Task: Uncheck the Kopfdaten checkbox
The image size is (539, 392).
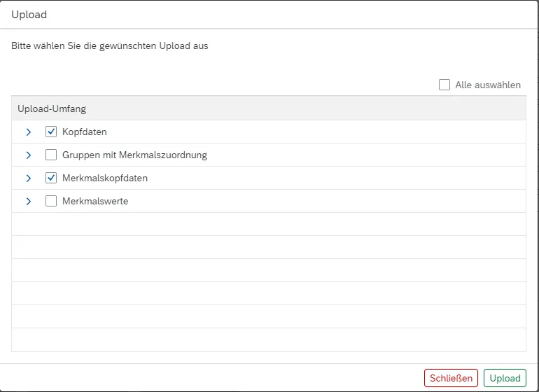Action: (x=51, y=132)
